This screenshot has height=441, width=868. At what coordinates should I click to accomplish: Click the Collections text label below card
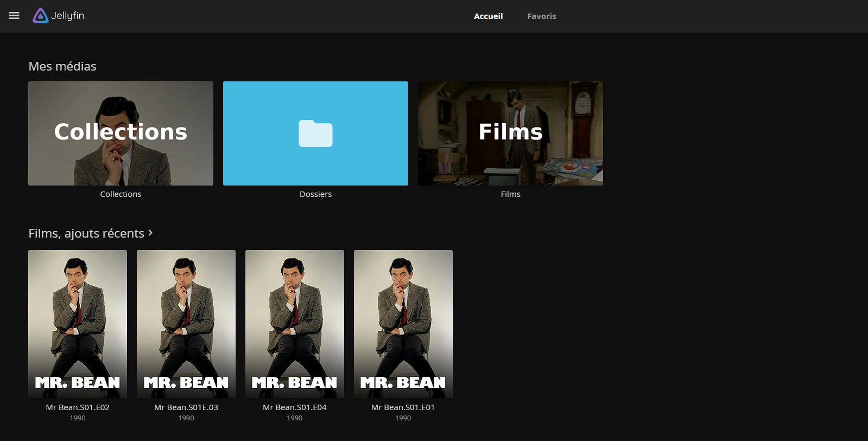click(x=121, y=194)
